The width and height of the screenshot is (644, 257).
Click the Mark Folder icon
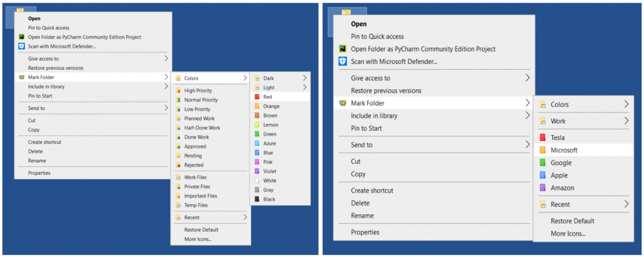coord(22,77)
